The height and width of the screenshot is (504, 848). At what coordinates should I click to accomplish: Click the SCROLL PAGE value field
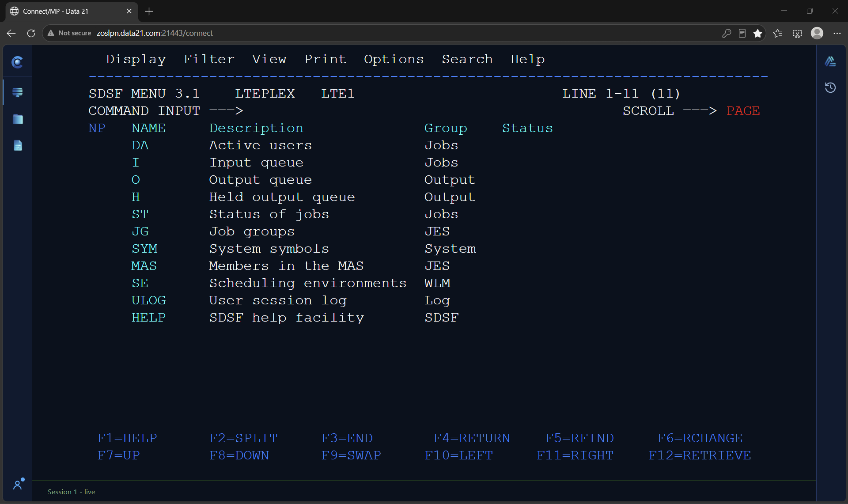coord(743,111)
